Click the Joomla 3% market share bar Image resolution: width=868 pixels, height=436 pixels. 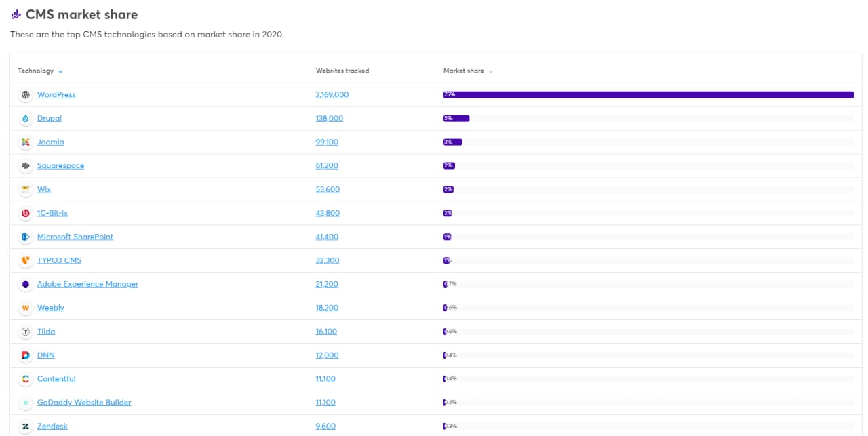click(453, 142)
